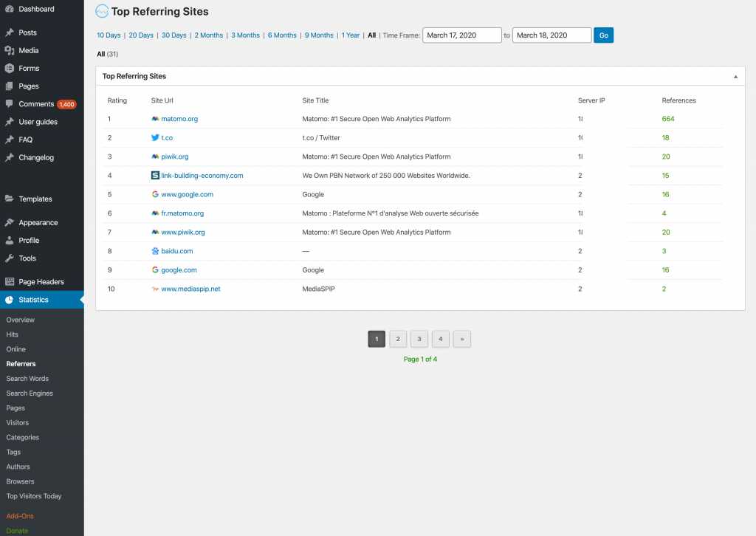This screenshot has width=756, height=536.
Task: Click the matomo.org favicon in row 1
Action: tap(155, 119)
